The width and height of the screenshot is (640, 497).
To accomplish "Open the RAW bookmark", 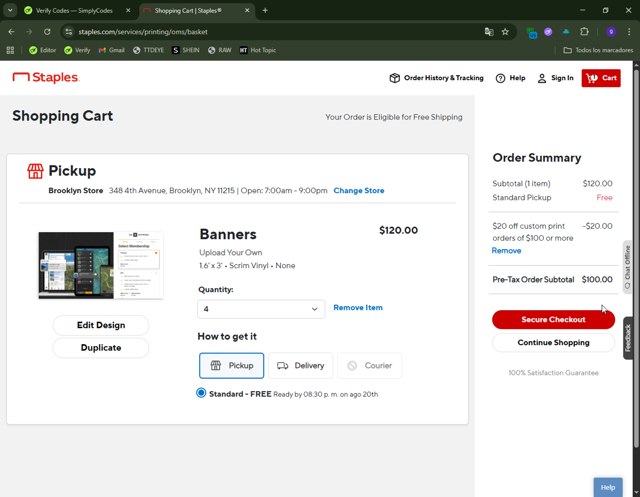I will pos(220,50).
